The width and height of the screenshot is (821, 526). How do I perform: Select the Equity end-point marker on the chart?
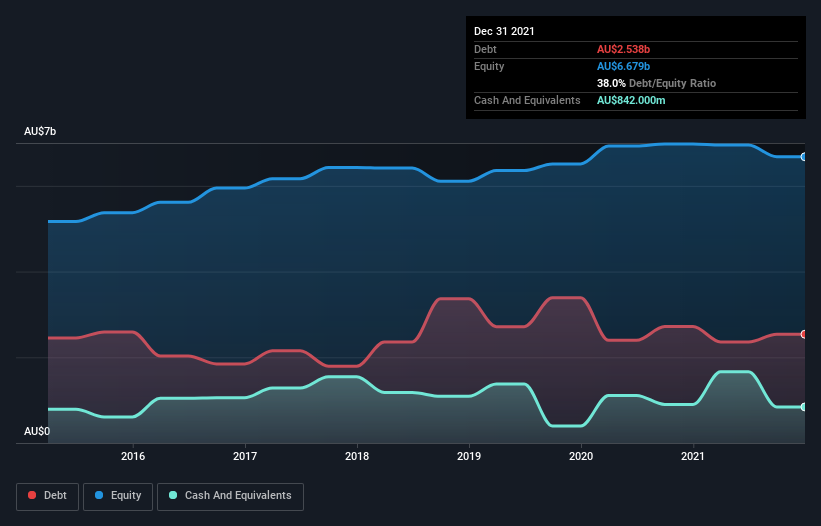coord(804,156)
